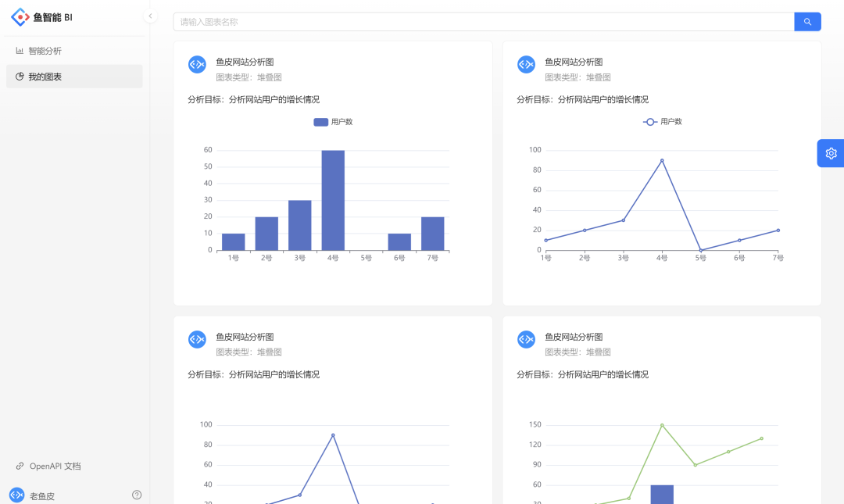
Task: Click the blue search magnifier button
Action: click(x=807, y=22)
